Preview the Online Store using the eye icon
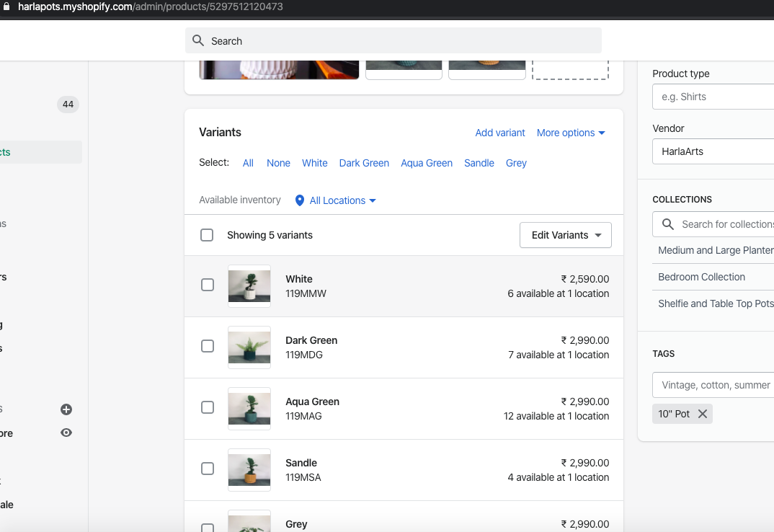Image resolution: width=774 pixels, height=532 pixels. click(66, 433)
